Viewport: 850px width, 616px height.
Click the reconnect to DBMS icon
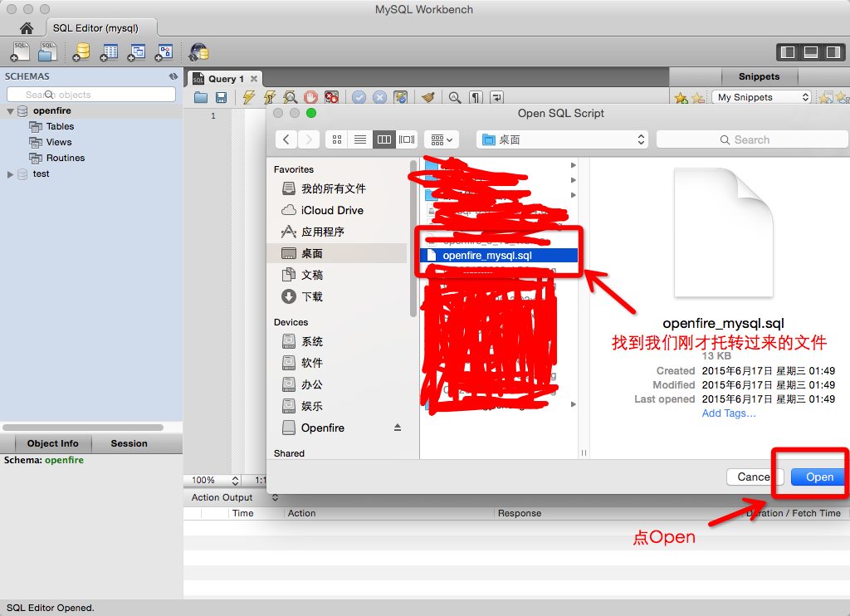tap(198, 52)
